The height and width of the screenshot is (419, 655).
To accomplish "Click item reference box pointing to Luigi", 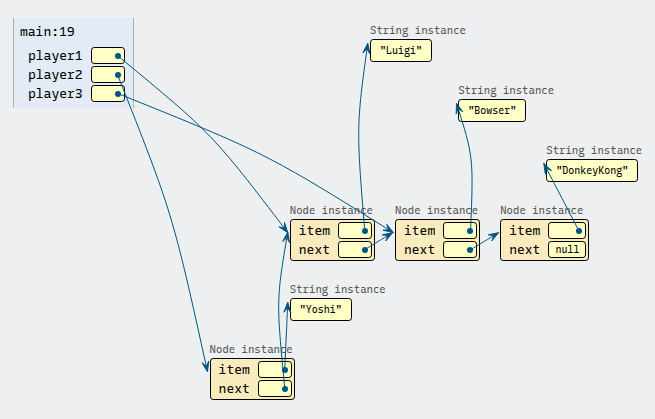I will tap(355, 231).
